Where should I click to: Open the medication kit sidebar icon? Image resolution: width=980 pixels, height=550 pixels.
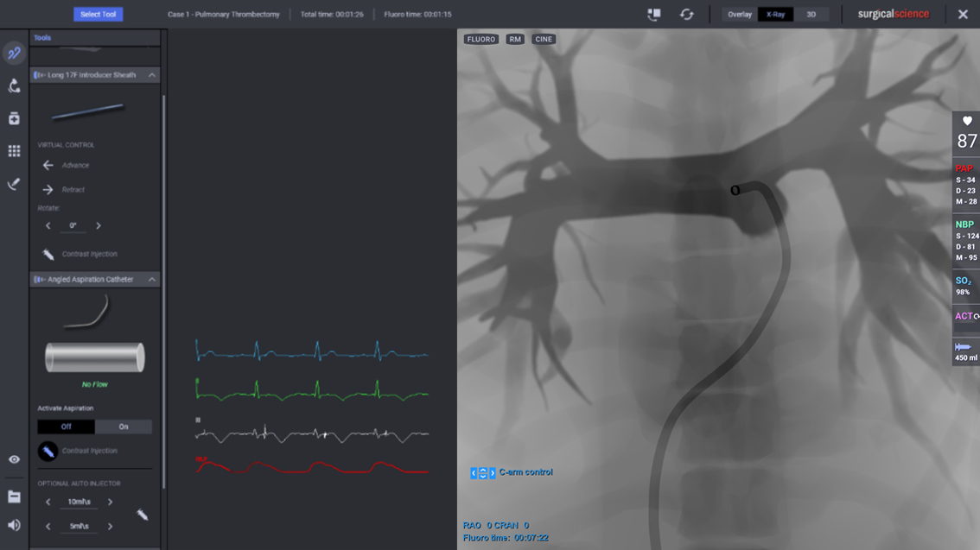(x=14, y=118)
